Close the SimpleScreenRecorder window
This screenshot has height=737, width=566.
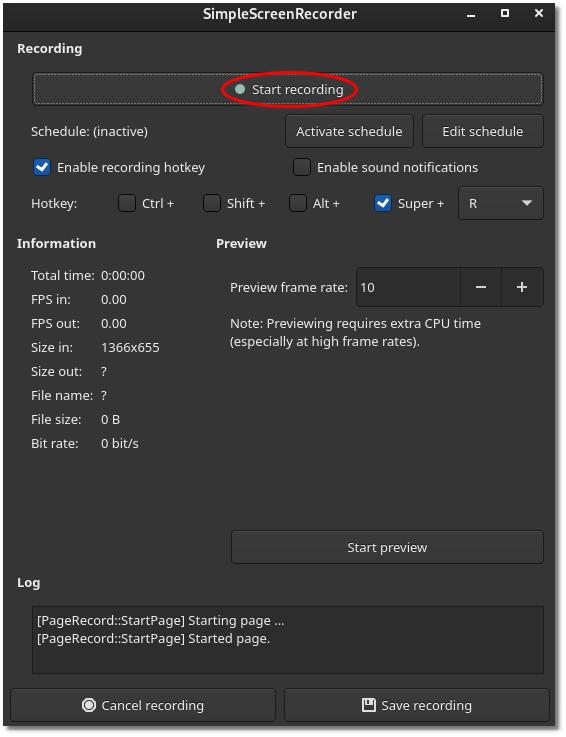point(539,13)
